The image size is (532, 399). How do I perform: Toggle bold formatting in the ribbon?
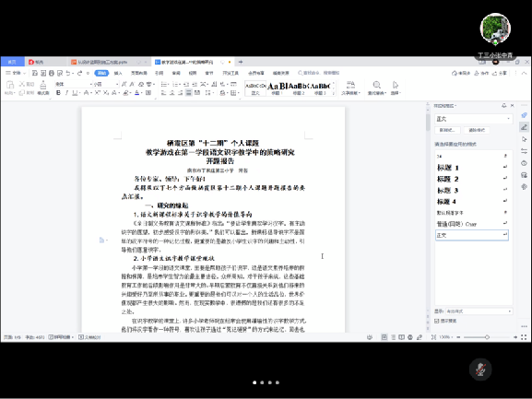click(x=58, y=92)
